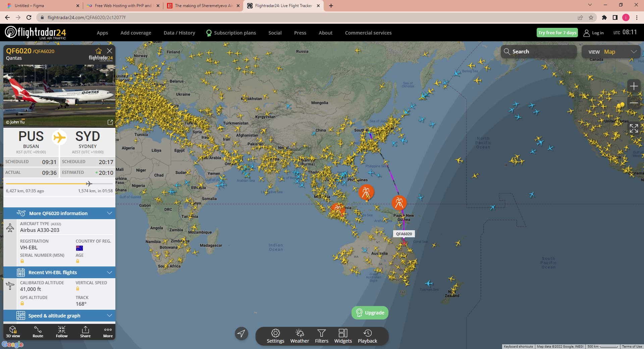The width and height of the screenshot is (644, 349).
Task: Switch to Free Web Hosting tab
Action: pyautogui.click(x=123, y=6)
